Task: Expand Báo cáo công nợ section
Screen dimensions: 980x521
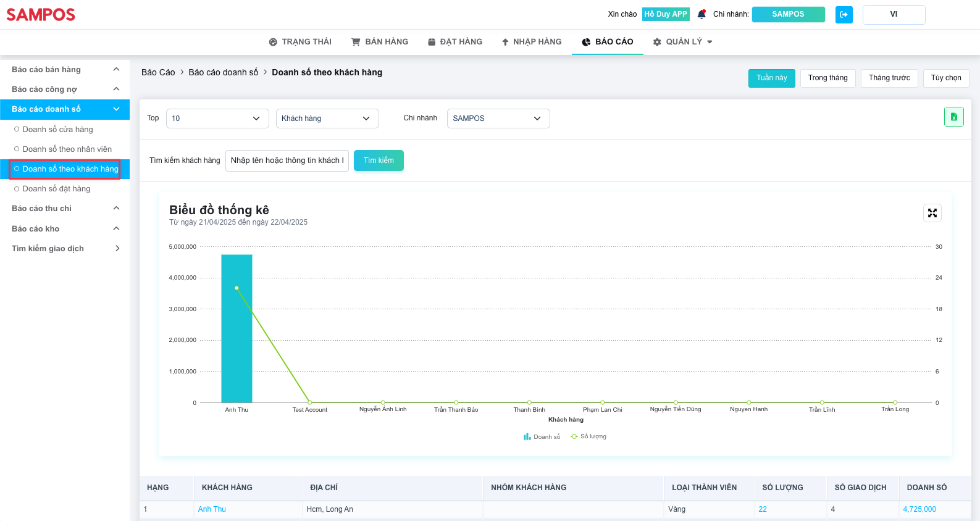Action: [x=65, y=90]
